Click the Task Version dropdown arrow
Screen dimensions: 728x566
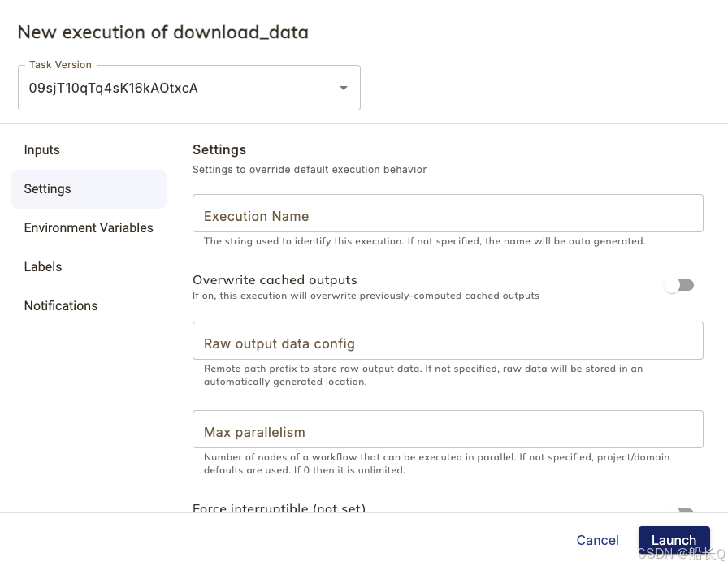[x=343, y=88]
